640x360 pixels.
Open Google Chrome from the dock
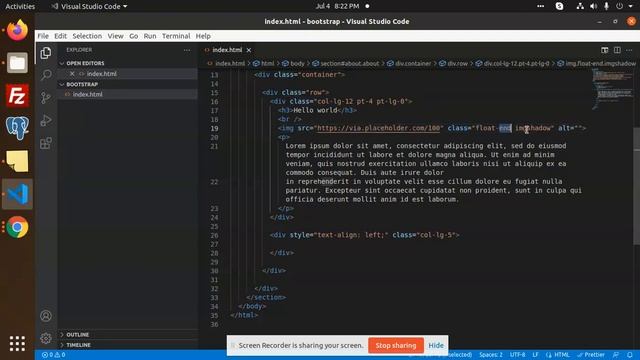17,227
